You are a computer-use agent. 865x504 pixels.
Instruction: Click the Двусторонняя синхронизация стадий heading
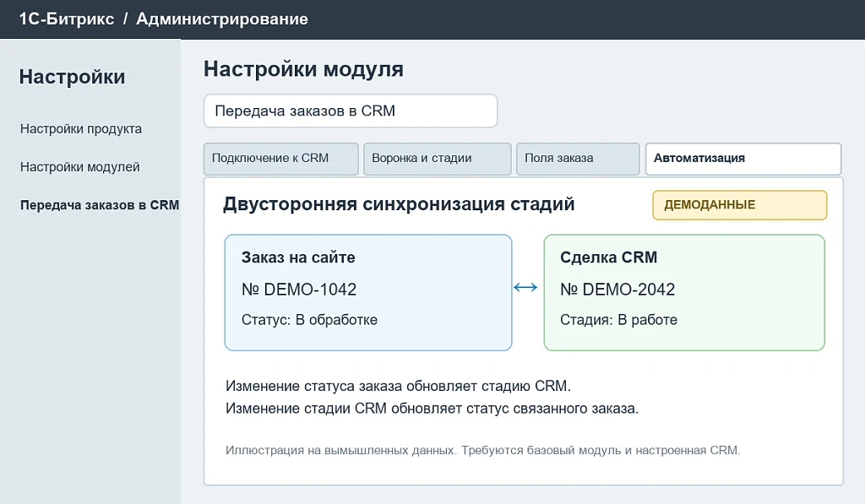click(x=399, y=204)
